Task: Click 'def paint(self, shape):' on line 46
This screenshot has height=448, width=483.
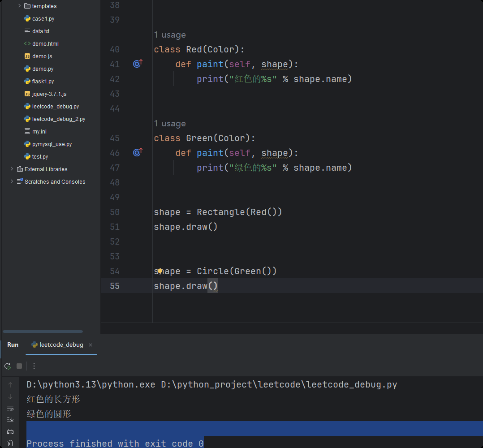Action: pyautogui.click(x=237, y=153)
